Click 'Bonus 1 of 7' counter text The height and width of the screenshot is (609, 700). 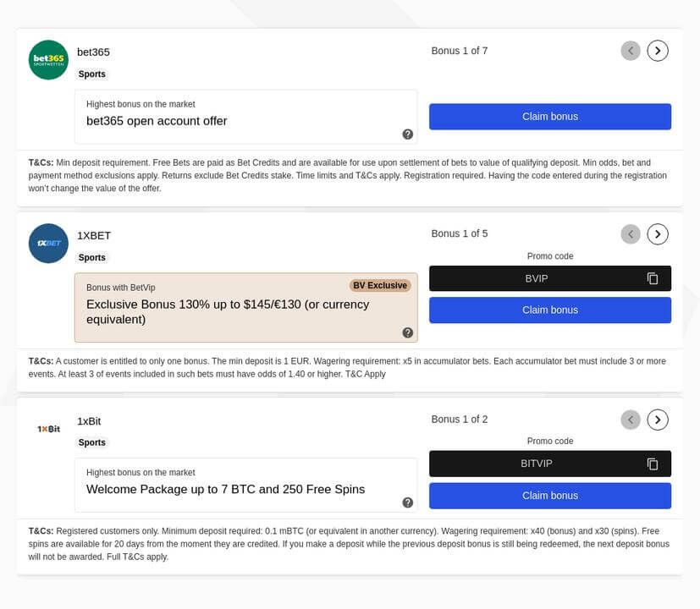click(460, 51)
